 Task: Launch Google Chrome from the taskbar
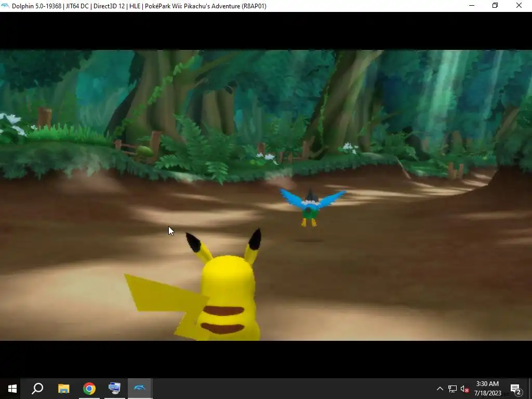89,389
